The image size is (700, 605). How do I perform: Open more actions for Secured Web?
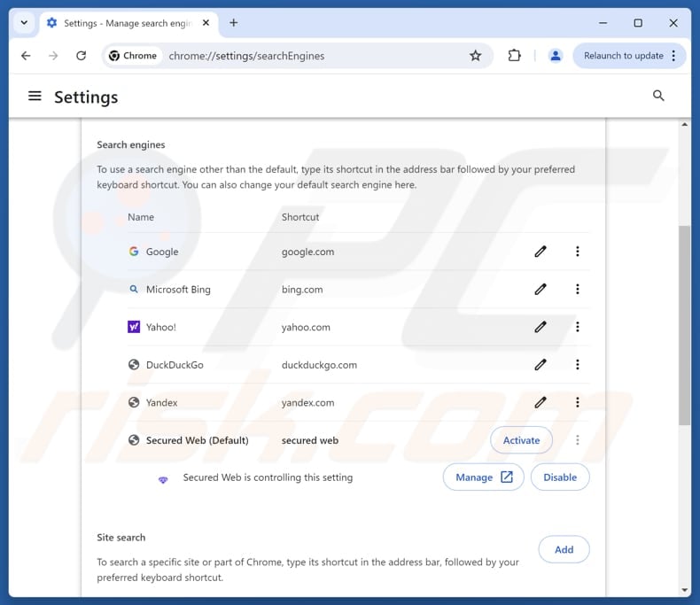(x=577, y=440)
